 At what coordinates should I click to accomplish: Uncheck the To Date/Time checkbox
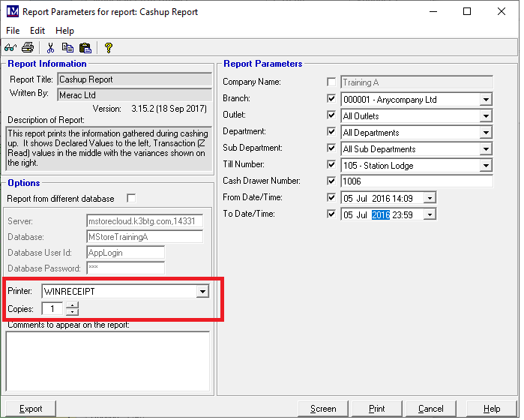(331, 214)
